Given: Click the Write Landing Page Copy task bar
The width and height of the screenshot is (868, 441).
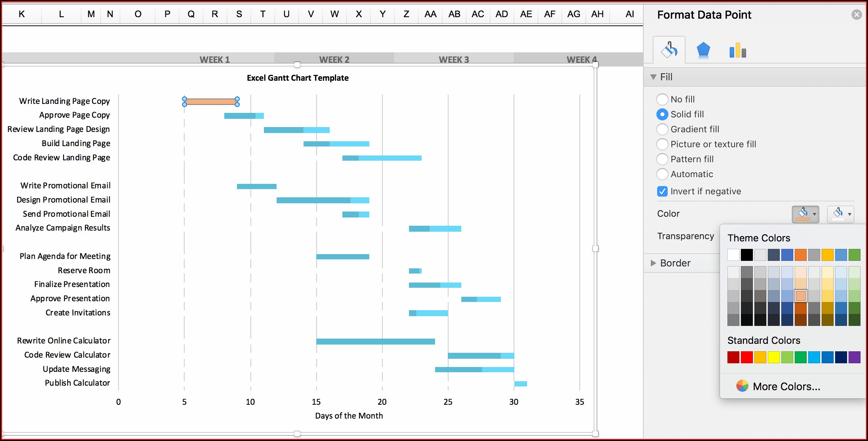Looking at the screenshot, I should pyautogui.click(x=210, y=101).
